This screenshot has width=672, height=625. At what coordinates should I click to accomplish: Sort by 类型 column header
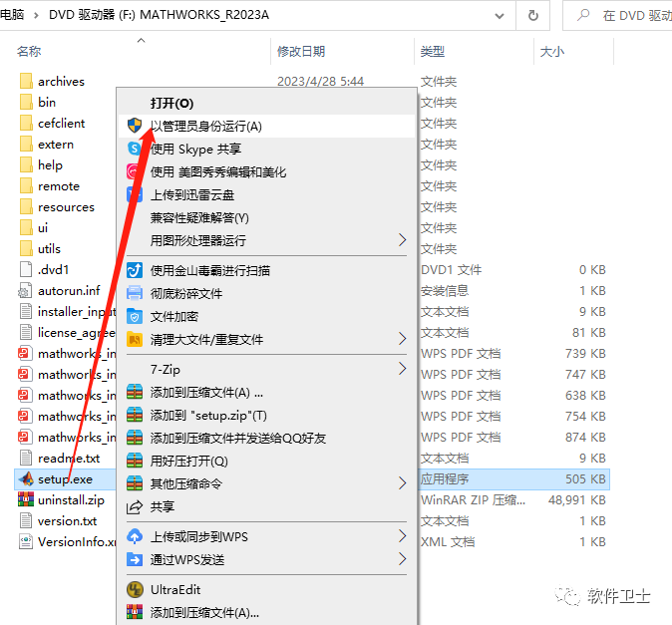tap(432, 52)
